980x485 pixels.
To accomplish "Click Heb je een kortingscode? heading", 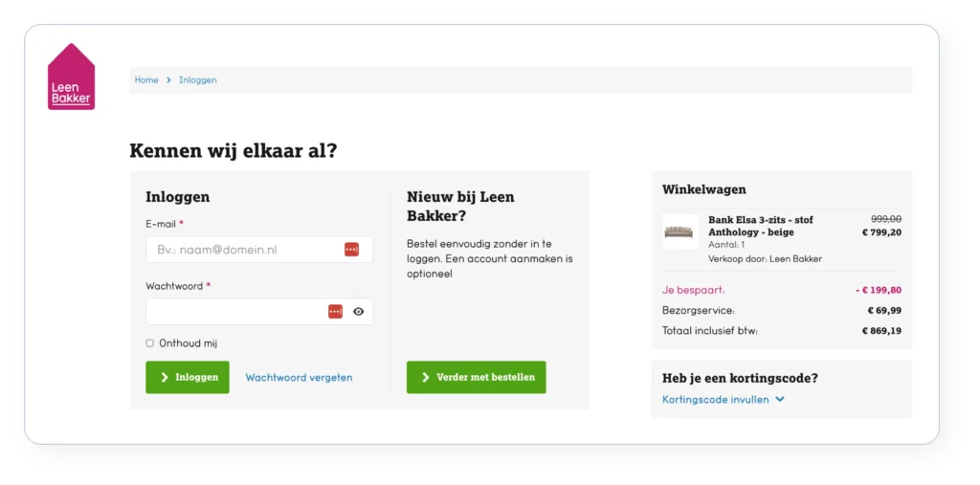I will pos(740,378).
